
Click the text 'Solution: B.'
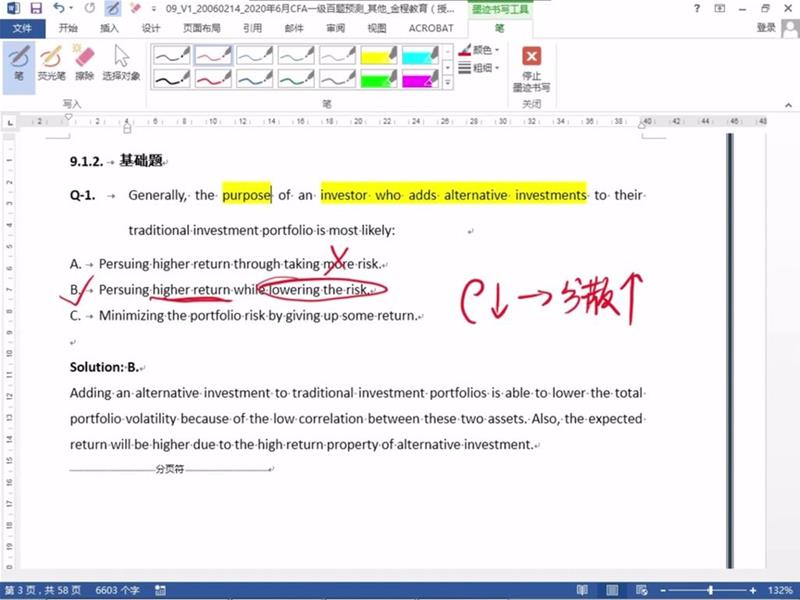coord(105,367)
